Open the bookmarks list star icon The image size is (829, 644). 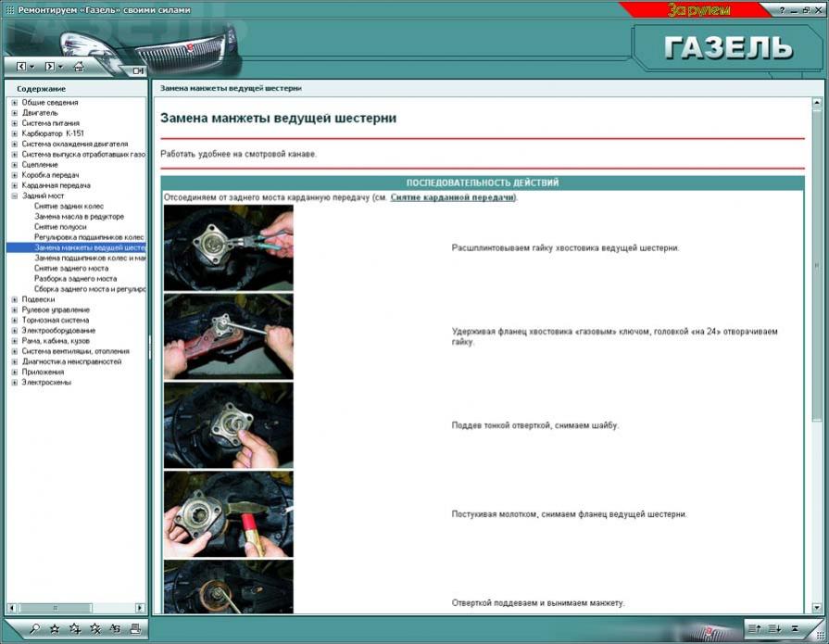pyautogui.click(x=55, y=628)
